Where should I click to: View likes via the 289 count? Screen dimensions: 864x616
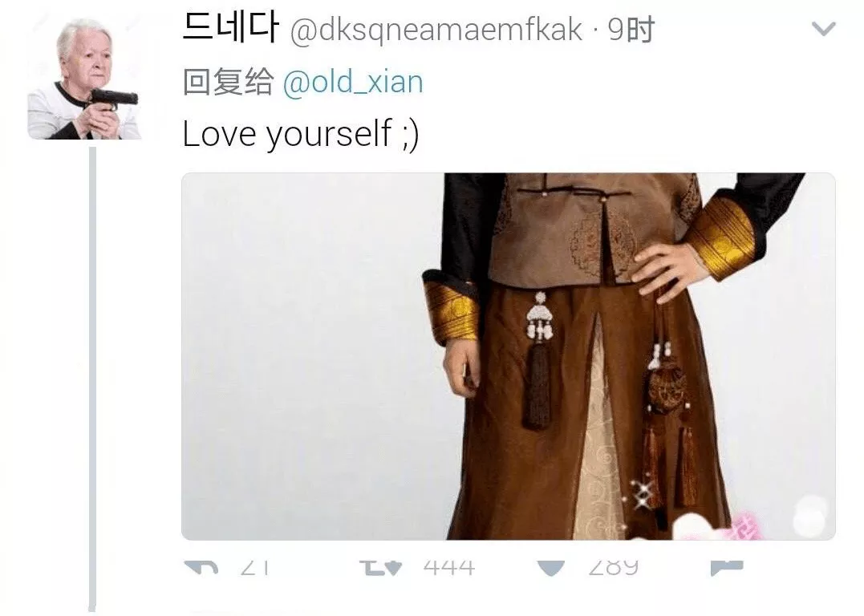point(613,567)
